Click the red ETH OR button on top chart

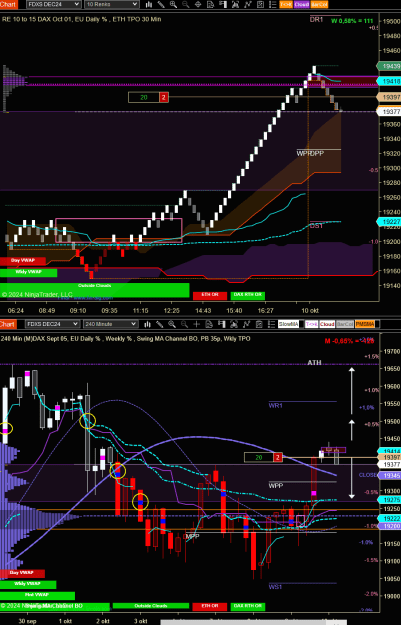[x=210, y=295]
